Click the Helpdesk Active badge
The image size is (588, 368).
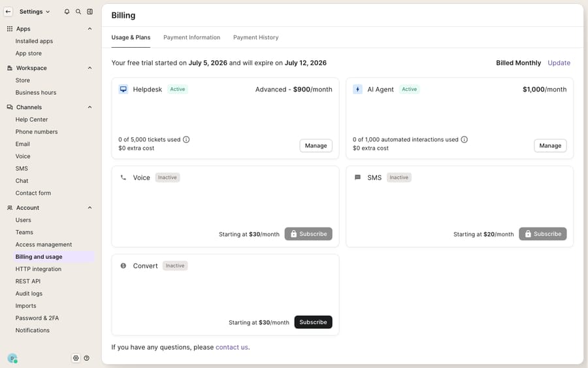pyautogui.click(x=177, y=90)
